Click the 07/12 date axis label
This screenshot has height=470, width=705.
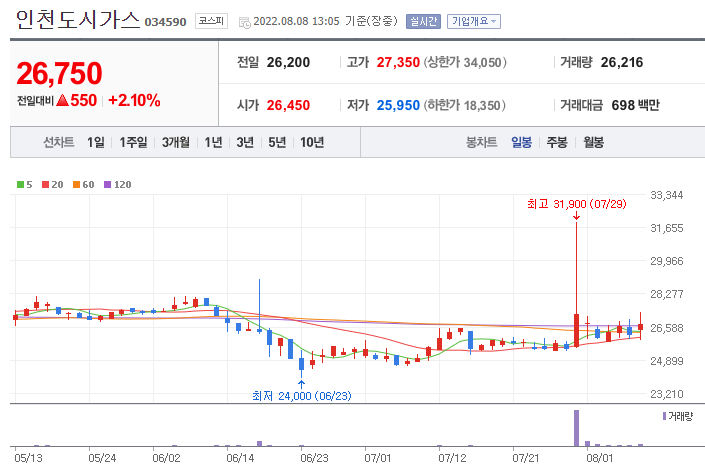tap(452, 458)
